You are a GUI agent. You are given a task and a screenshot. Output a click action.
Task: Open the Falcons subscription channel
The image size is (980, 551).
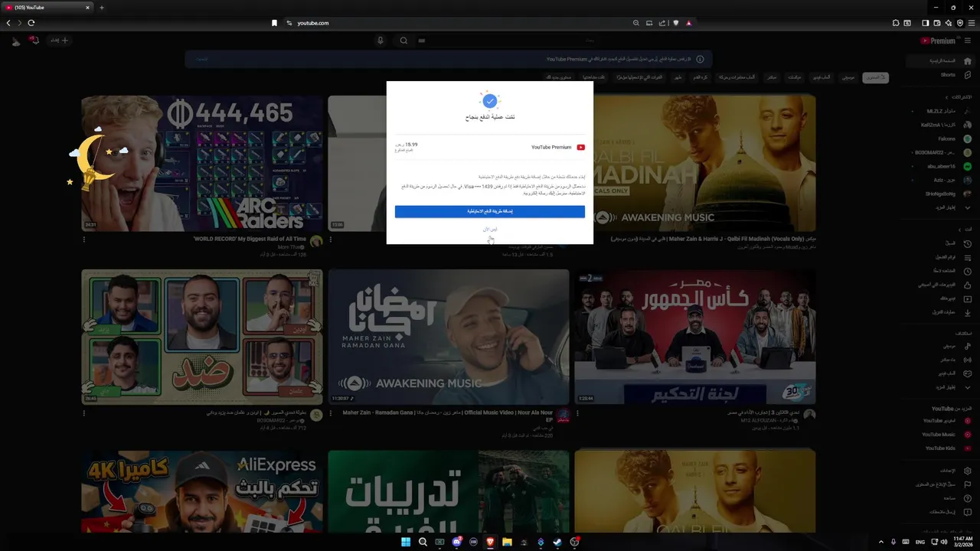pos(942,139)
